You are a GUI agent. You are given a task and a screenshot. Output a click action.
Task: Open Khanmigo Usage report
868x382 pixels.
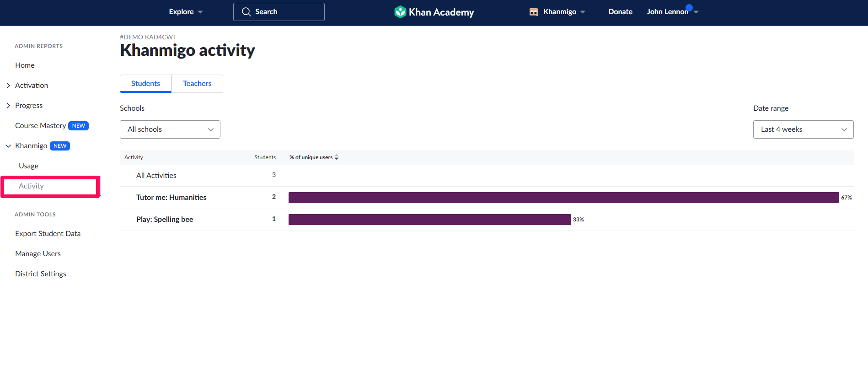28,166
